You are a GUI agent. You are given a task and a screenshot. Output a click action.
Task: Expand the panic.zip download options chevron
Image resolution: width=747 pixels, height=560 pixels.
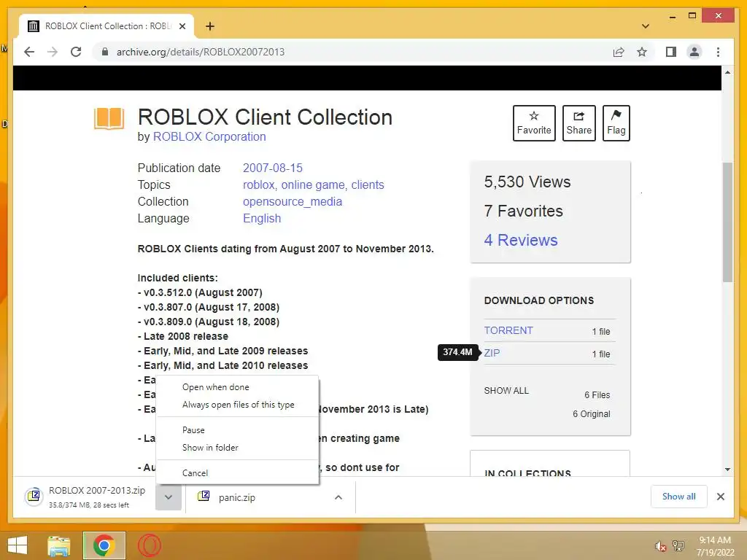coord(338,497)
